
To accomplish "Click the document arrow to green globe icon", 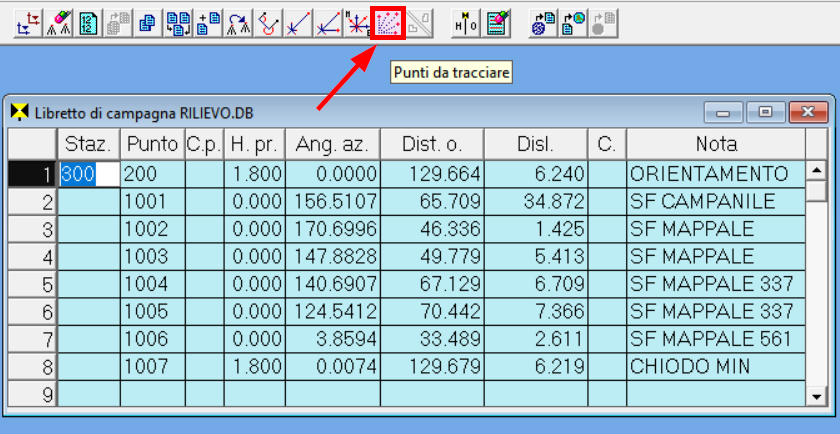I will pyautogui.click(x=573, y=24).
